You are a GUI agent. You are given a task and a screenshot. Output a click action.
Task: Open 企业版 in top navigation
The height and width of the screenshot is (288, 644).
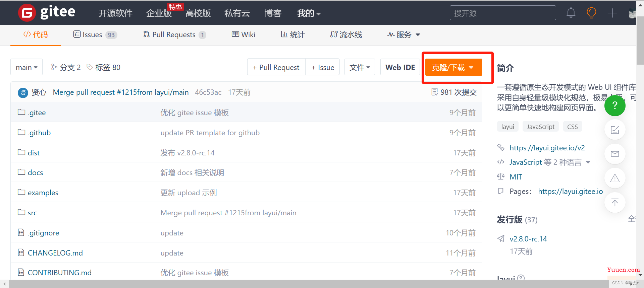tap(159, 13)
